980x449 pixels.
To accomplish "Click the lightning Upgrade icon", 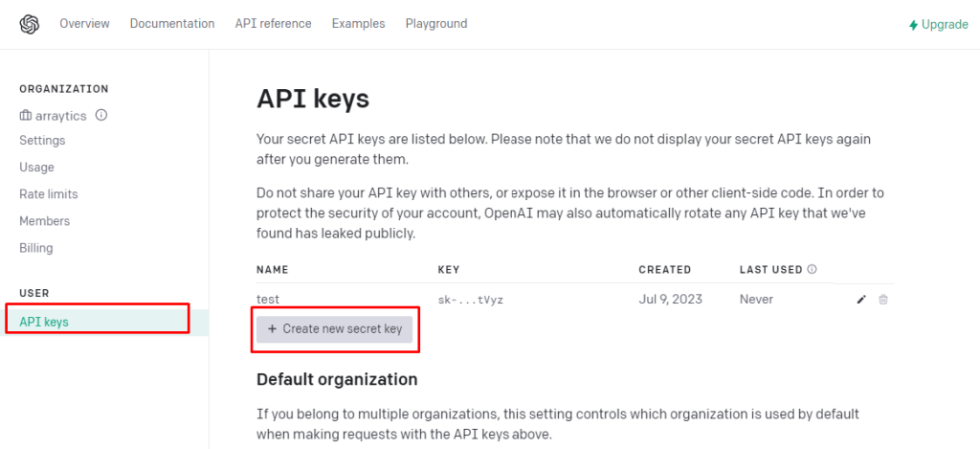I will 914,25.
